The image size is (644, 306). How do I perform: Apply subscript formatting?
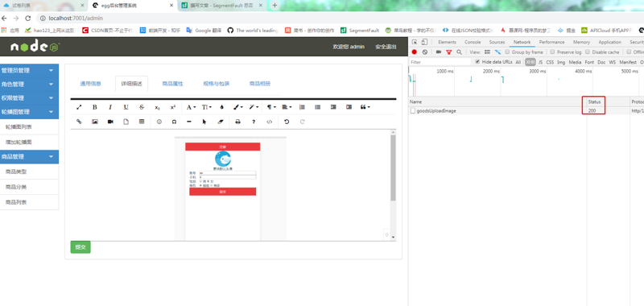click(157, 107)
